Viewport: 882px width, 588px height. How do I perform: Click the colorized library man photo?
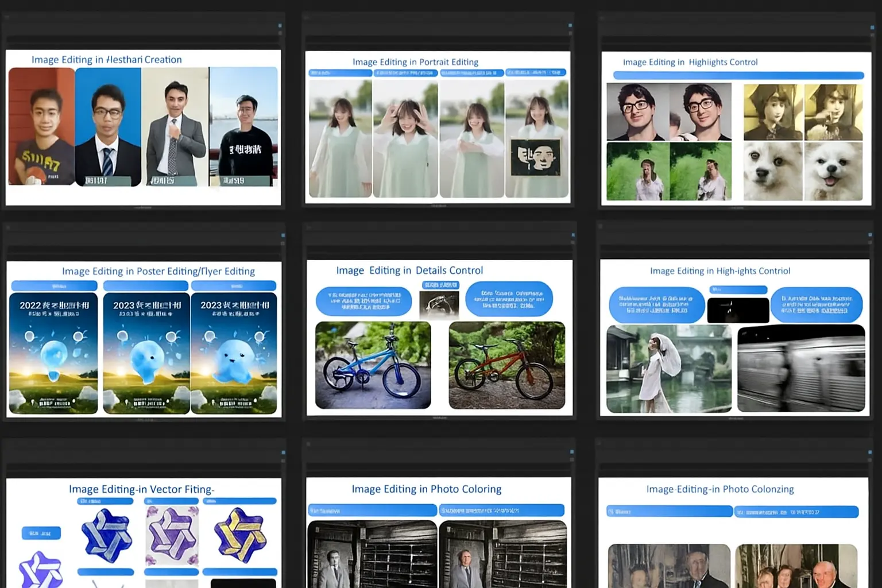coord(503,554)
